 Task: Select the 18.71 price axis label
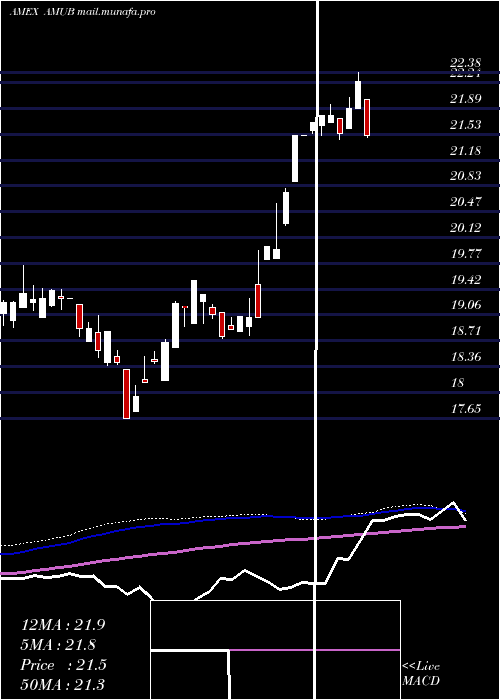465,331
